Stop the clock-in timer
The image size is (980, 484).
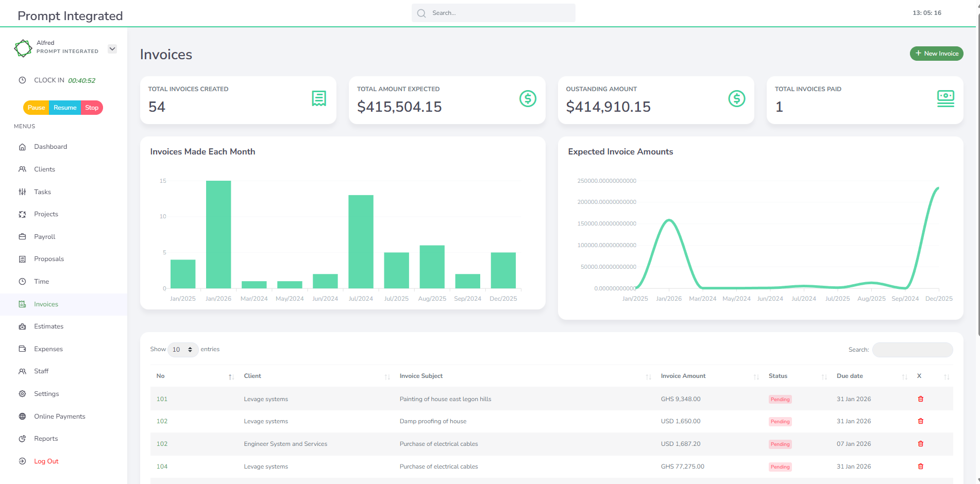(x=92, y=108)
